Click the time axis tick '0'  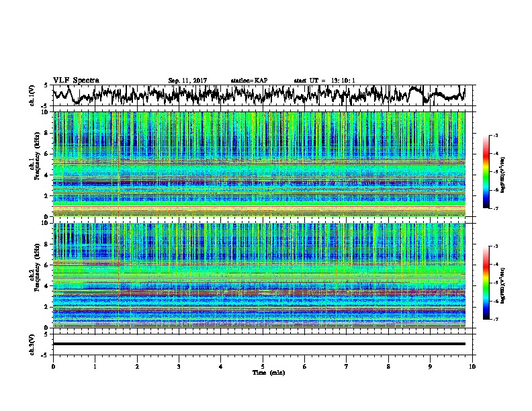(x=53, y=367)
